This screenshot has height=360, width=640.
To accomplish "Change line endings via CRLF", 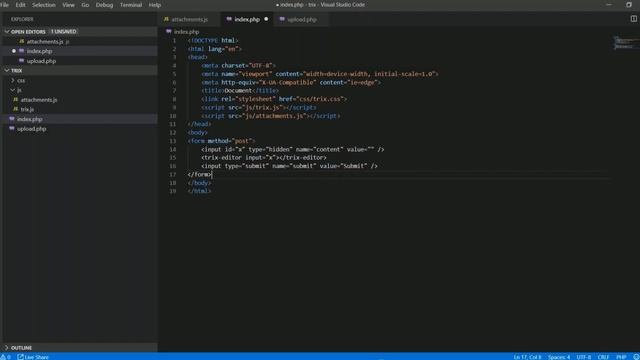I will click(603, 357).
